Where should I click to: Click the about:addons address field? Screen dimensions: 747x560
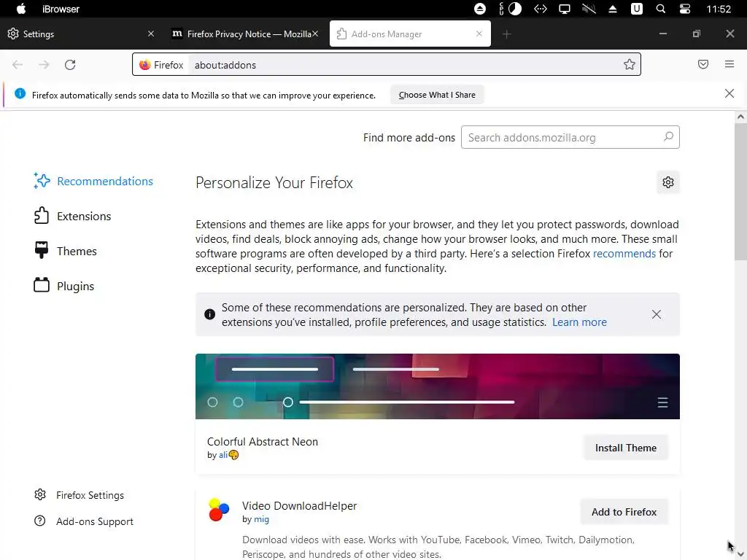(405, 65)
